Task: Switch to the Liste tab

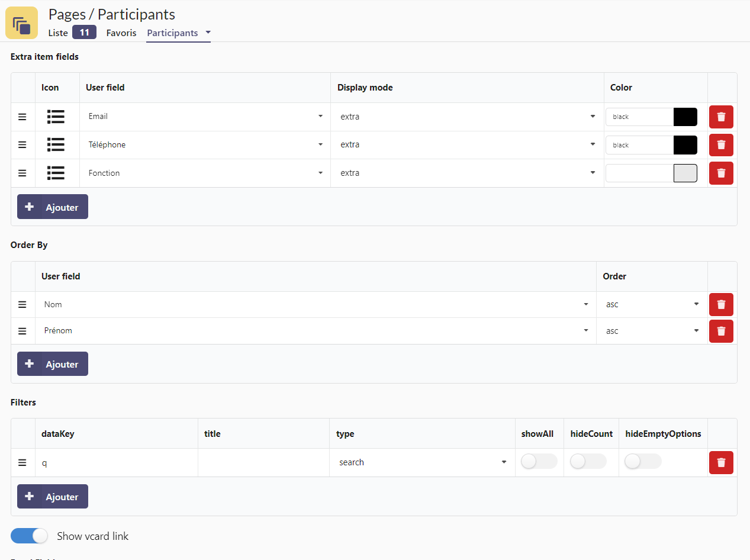Action: [58, 33]
